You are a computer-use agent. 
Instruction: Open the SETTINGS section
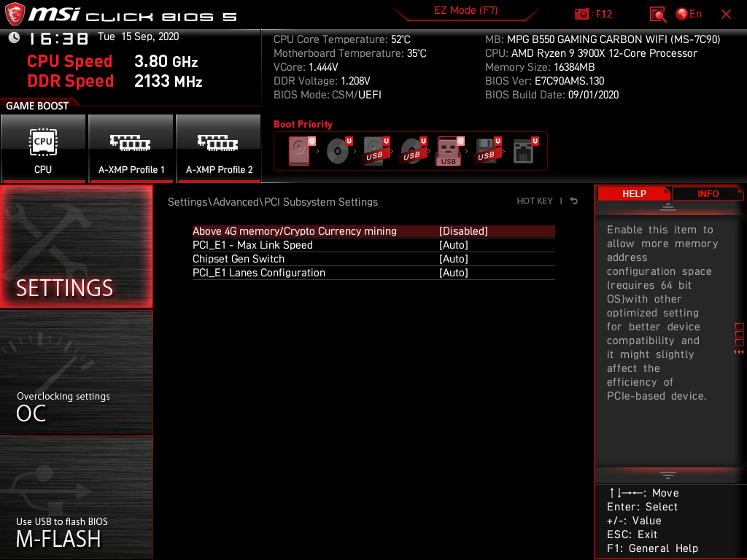[x=76, y=246]
